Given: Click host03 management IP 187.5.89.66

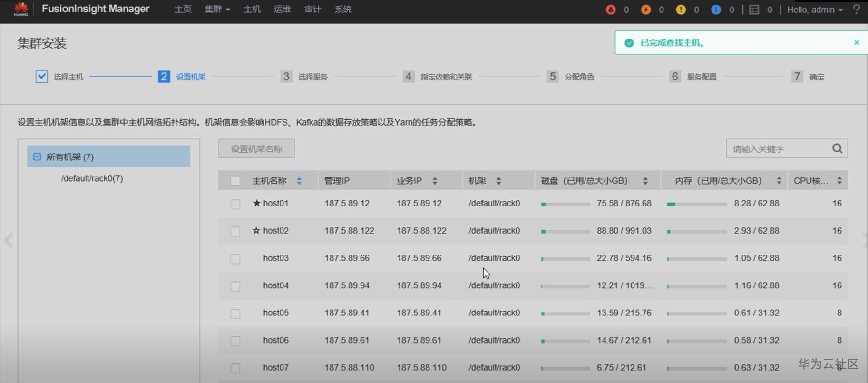Looking at the screenshot, I should (x=347, y=258).
